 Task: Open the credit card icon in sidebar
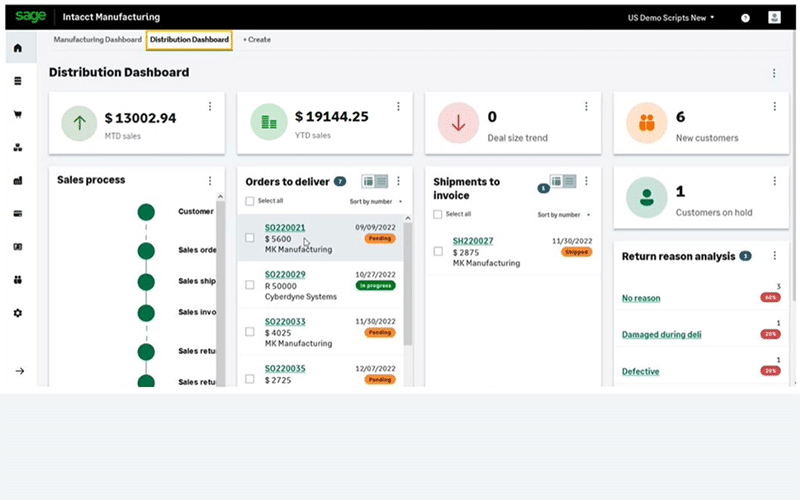[18, 214]
